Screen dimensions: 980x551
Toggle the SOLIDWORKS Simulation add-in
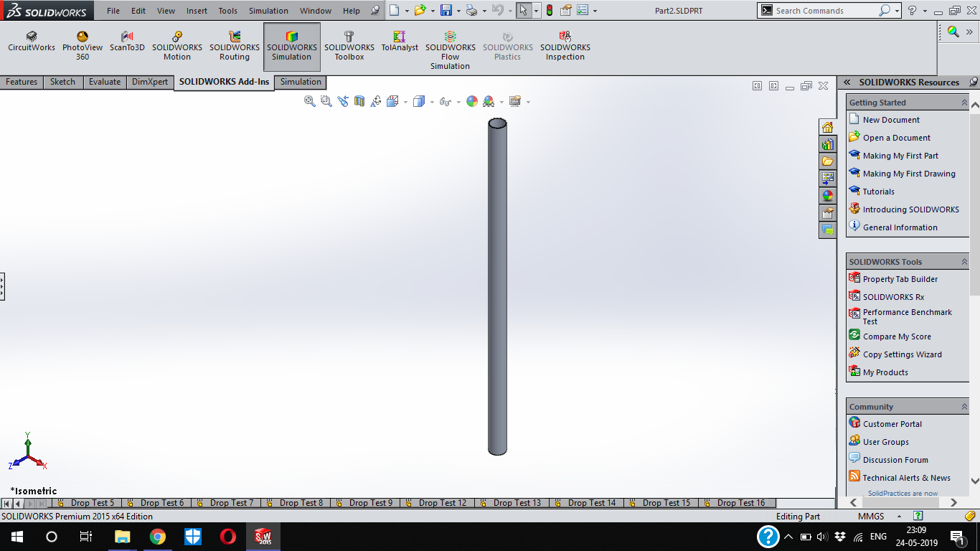point(292,47)
